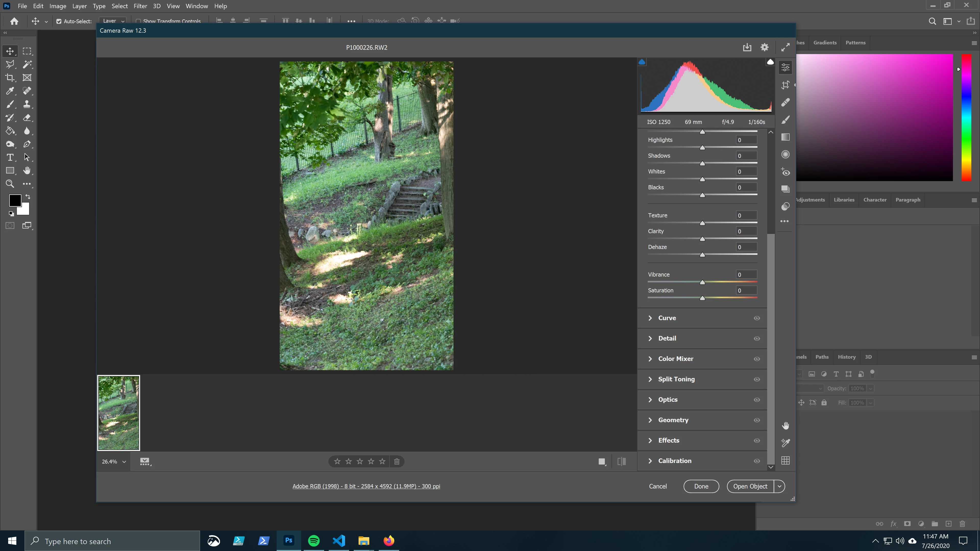The image size is (980, 551).
Task: Choose the Adjustment Brush in Camera Raw
Action: (785, 120)
